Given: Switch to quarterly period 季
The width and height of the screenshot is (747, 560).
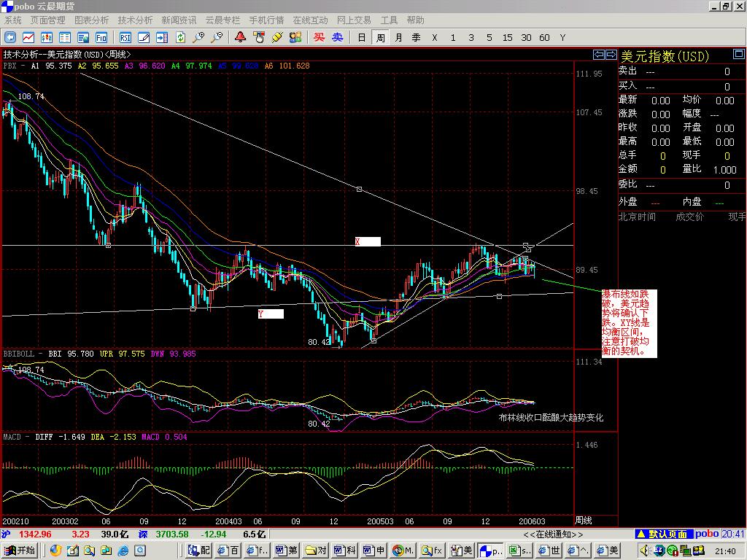Looking at the screenshot, I should click(x=417, y=37).
